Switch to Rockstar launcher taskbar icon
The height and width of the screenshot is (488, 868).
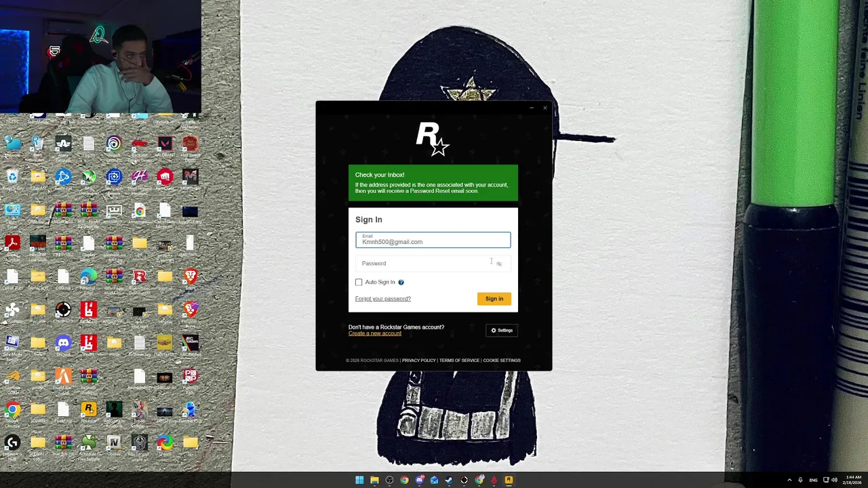pyautogui.click(x=509, y=480)
